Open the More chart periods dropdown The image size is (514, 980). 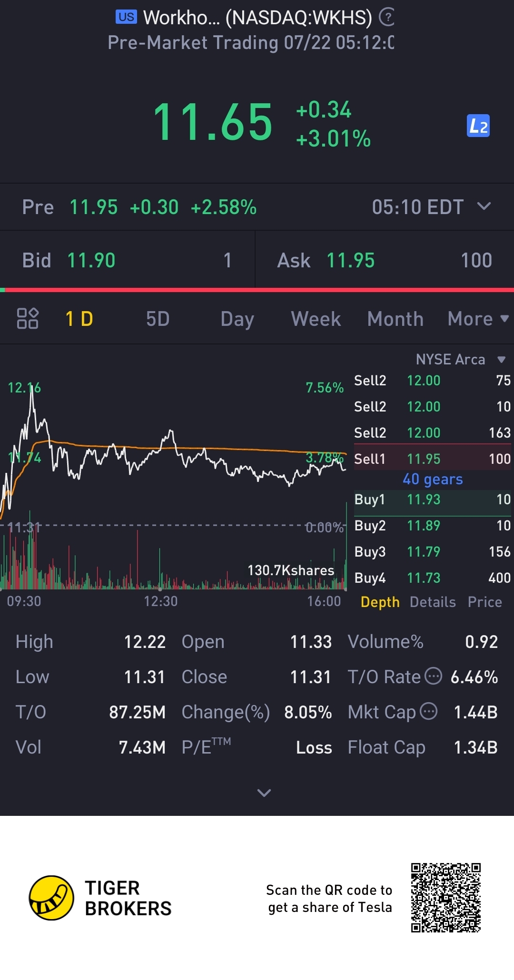(478, 319)
